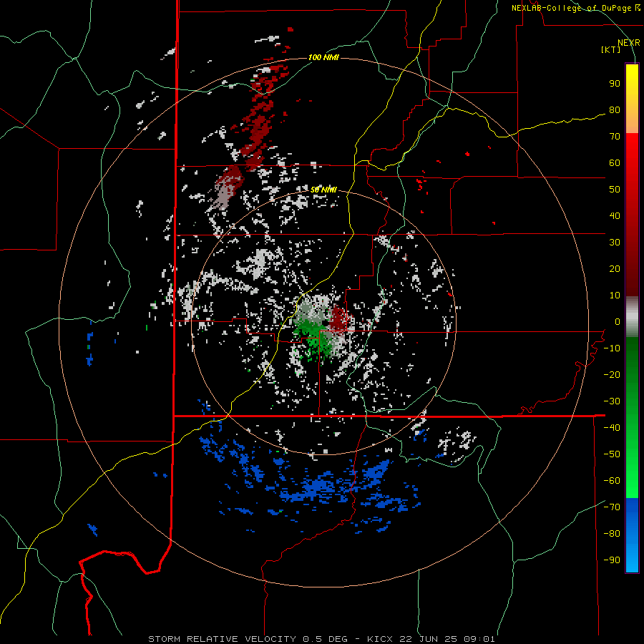Screen dimensions: 644x644
Task: Click the blue bottom segment of color bar
Action: (x=632, y=535)
